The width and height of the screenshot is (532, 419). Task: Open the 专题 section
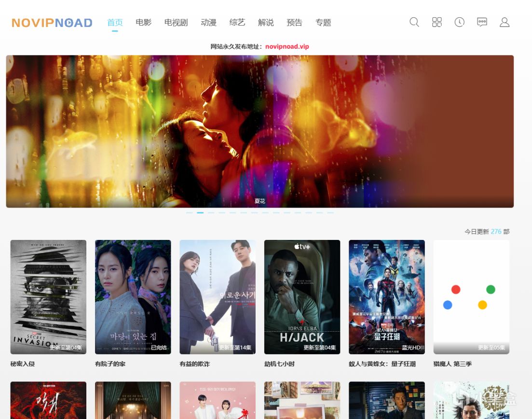click(x=323, y=22)
